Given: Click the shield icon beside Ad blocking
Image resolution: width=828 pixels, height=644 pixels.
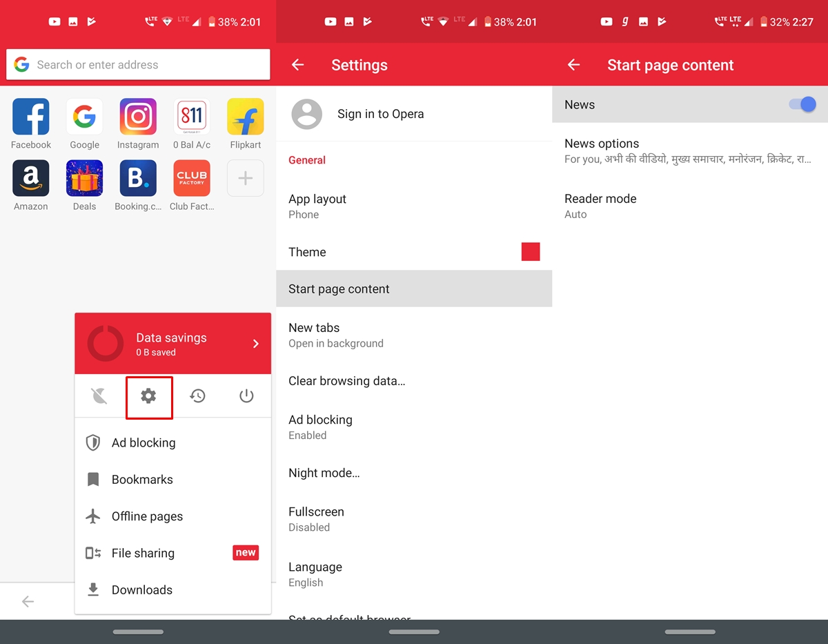Looking at the screenshot, I should (x=93, y=442).
